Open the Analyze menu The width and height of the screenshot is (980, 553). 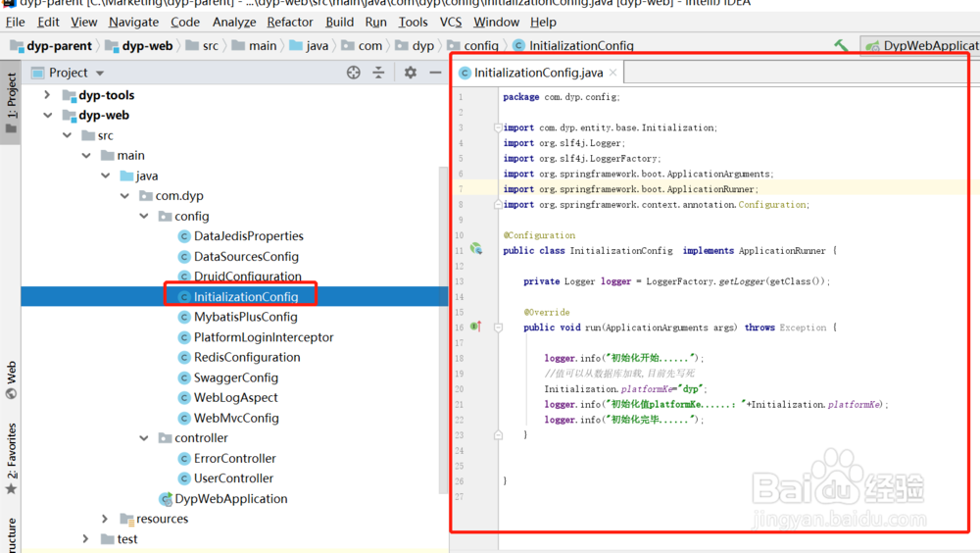(x=234, y=22)
